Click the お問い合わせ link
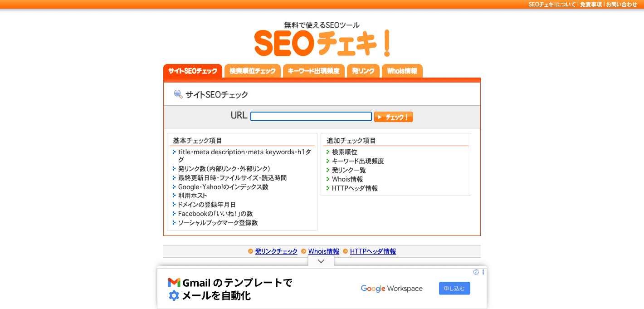 pos(621,5)
